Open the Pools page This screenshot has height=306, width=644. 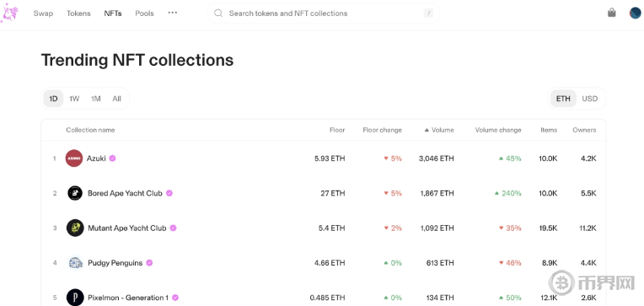pos(145,13)
